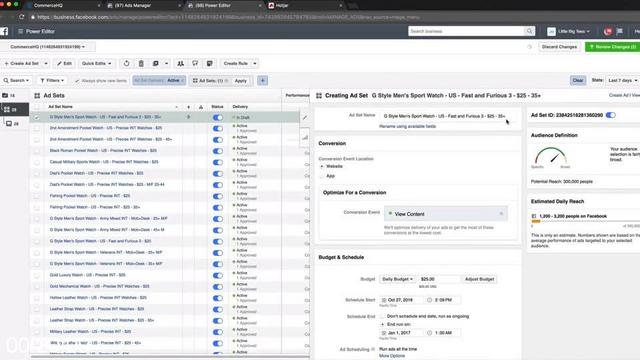Click the Delivery column header
The image size is (640, 360).
point(240,107)
